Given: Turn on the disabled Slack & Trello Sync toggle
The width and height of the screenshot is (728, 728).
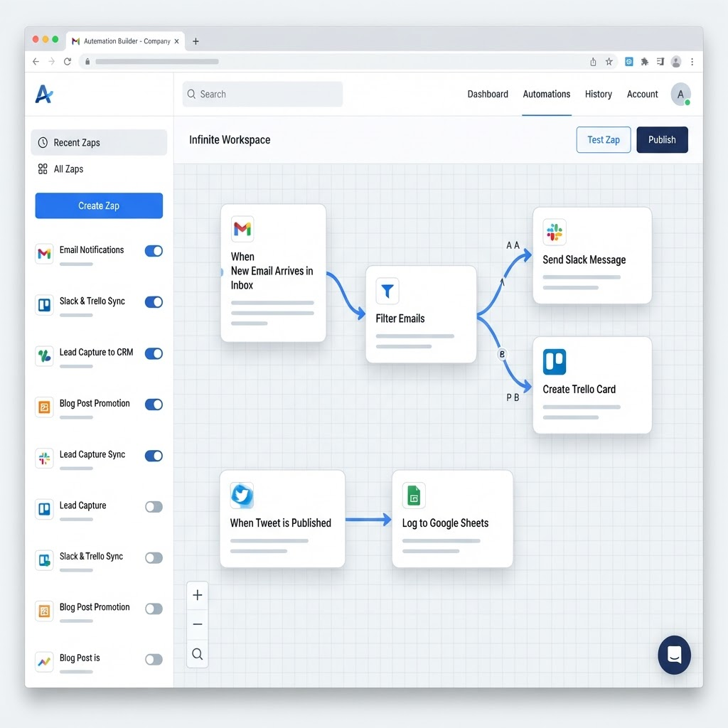Looking at the screenshot, I should click(154, 557).
